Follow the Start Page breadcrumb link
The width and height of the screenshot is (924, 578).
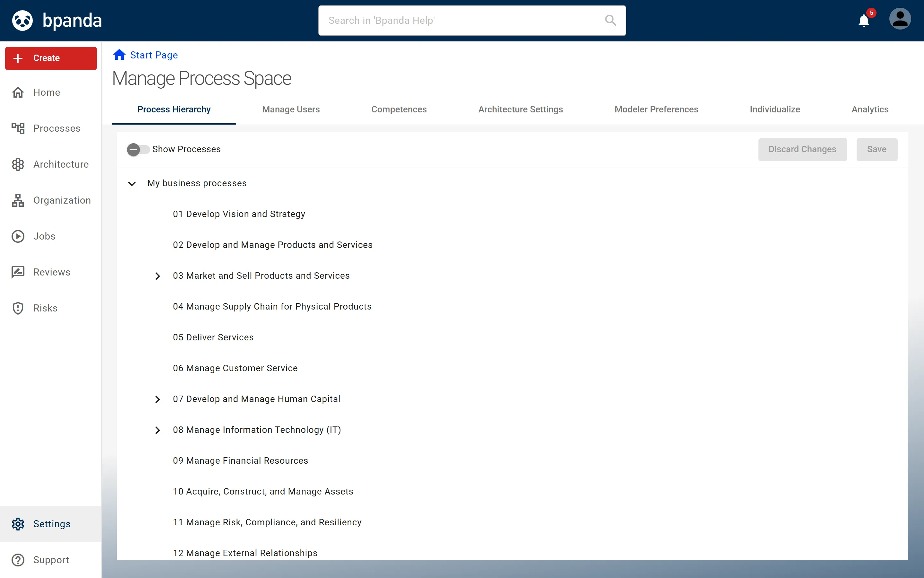click(154, 55)
